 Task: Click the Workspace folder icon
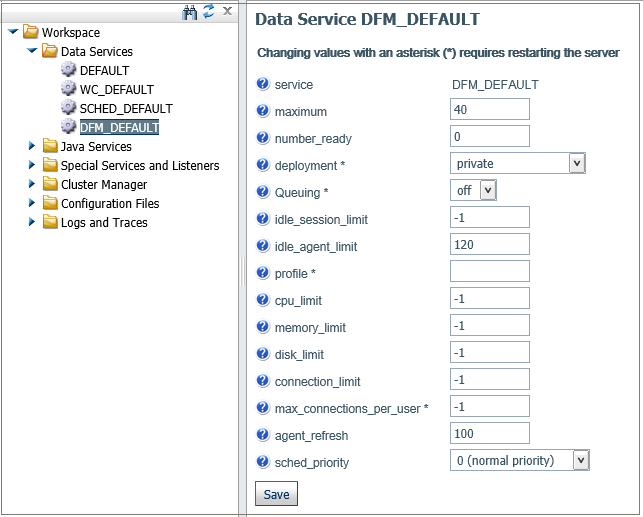pos(30,32)
